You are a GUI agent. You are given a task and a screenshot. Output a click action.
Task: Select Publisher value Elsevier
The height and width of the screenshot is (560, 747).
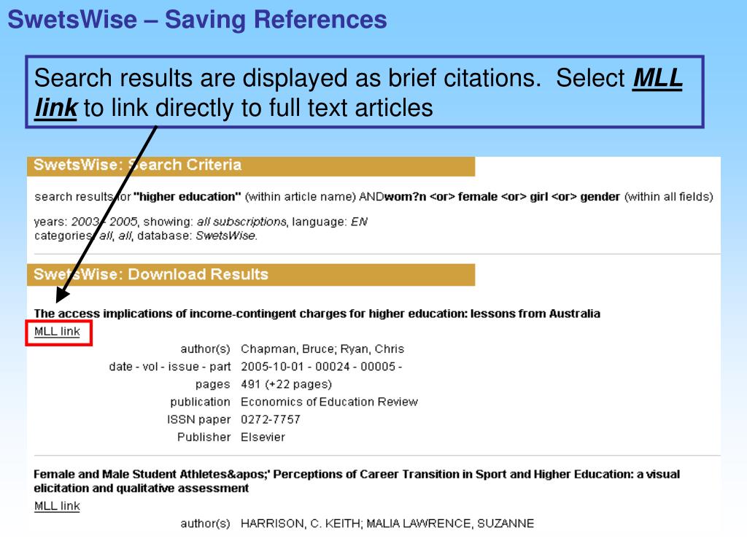coord(263,437)
